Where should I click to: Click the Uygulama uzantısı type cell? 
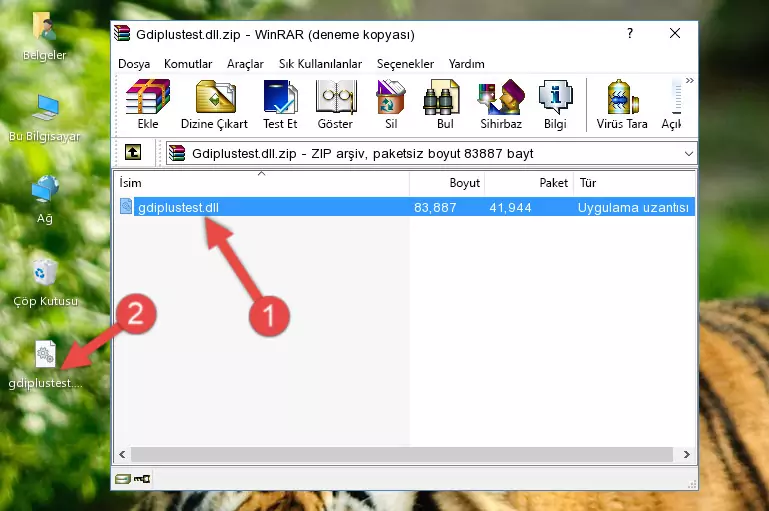point(633,207)
